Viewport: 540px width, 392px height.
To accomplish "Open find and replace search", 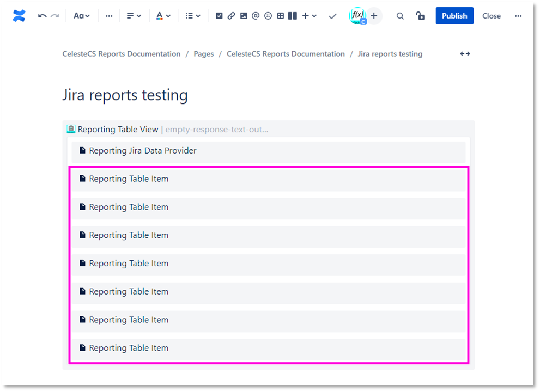I will pyautogui.click(x=400, y=16).
